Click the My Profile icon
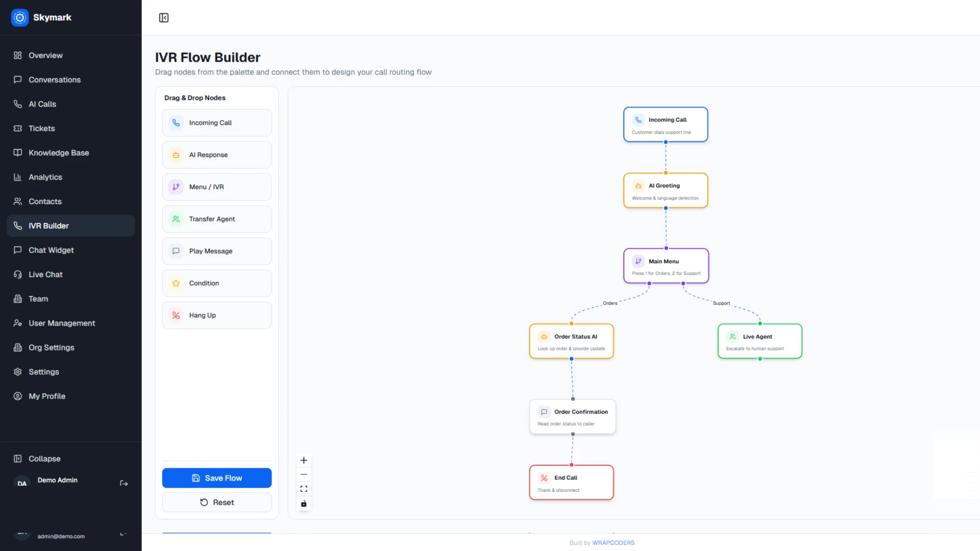Image resolution: width=980 pixels, height=551 pixels. (18, 396)
